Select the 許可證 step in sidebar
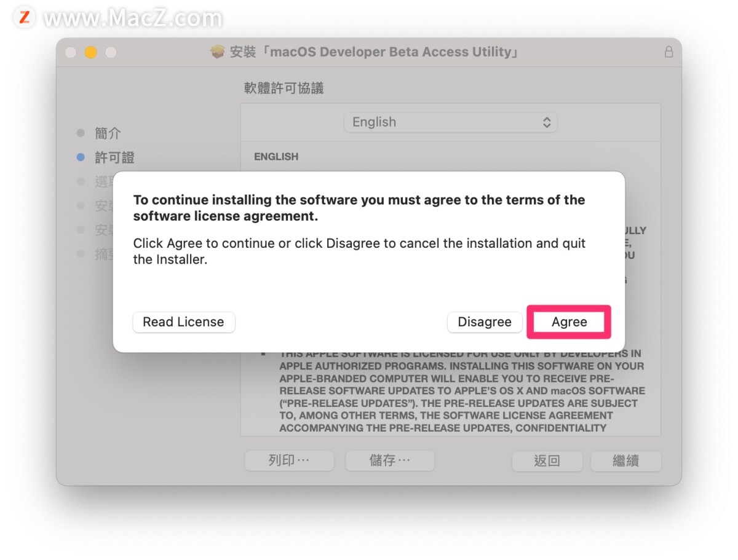Image resolution: width=738 pixels, height=560 pixels. tap(114, 158)
